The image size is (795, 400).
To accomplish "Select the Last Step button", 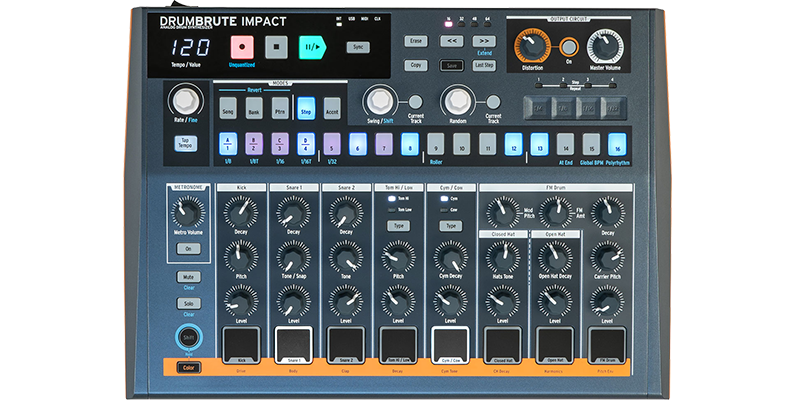I will (484, 65).
